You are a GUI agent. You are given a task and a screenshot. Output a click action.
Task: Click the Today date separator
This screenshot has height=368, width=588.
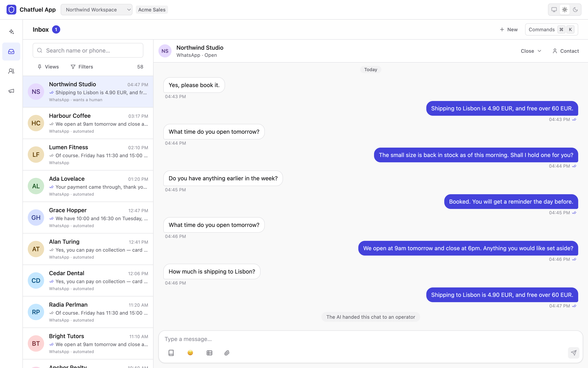click(371, 70)
